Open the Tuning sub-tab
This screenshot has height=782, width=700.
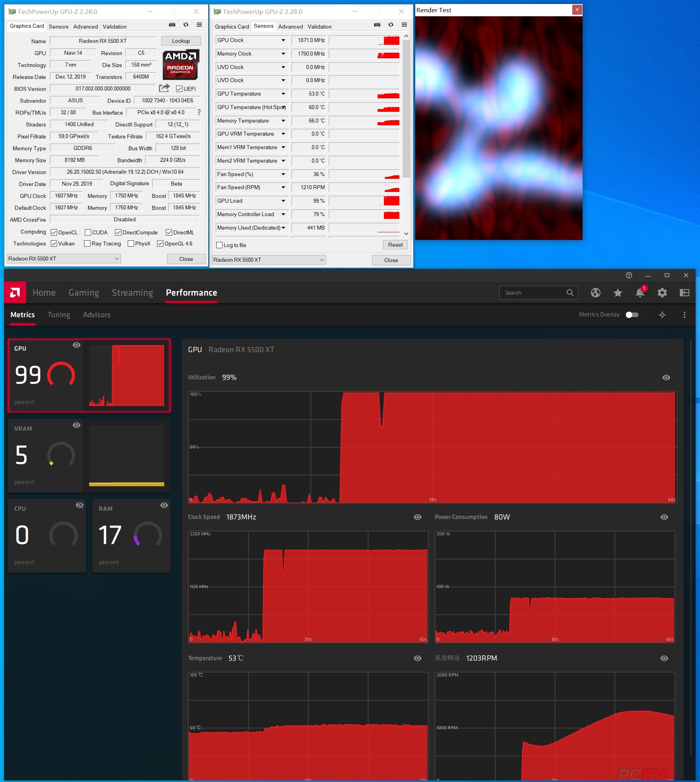(59, 315)
